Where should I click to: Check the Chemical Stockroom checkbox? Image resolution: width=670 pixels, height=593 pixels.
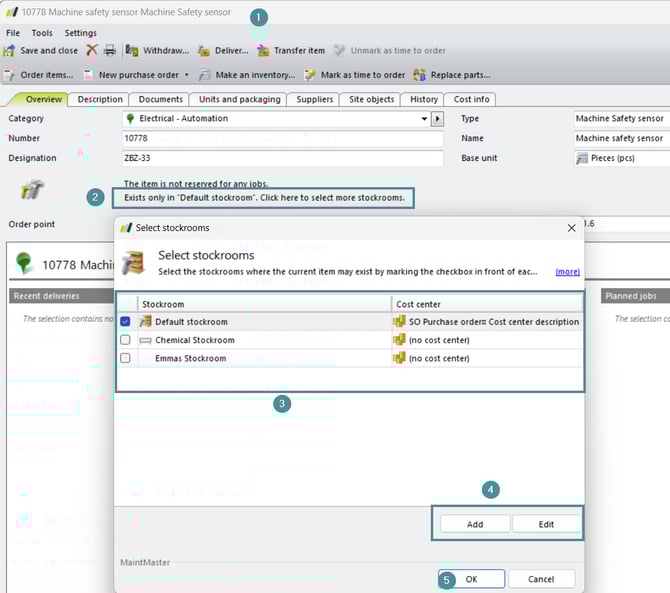click(125, 340)
